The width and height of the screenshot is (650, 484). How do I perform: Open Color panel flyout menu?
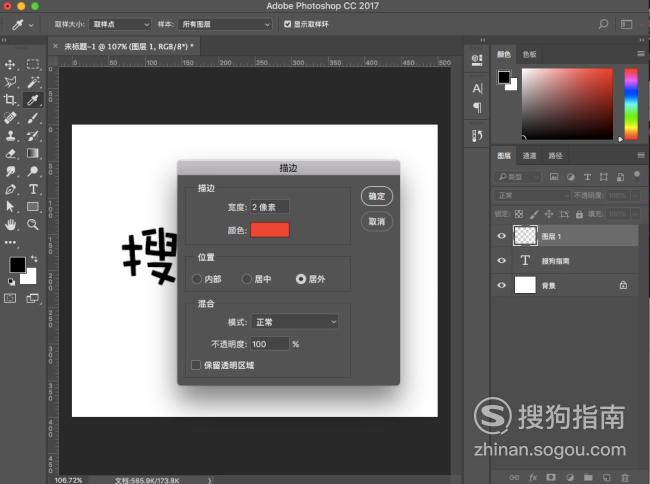(641, 53)
